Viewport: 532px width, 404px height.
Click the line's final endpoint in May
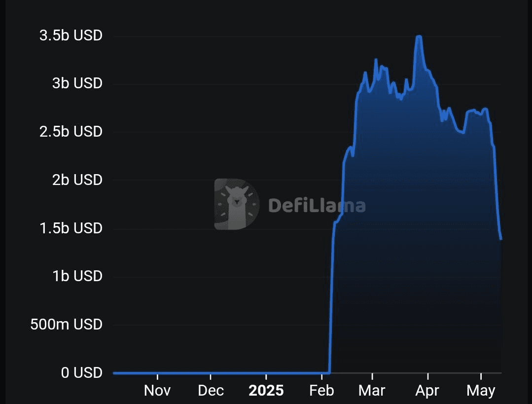tap(501, 239)
